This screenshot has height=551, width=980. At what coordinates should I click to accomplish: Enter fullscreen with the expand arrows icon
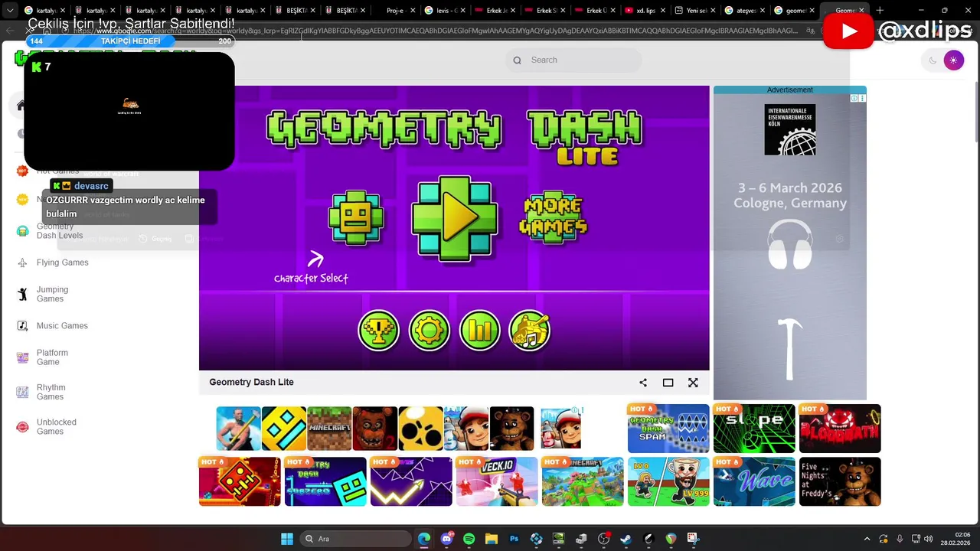[x=693, y=383]
